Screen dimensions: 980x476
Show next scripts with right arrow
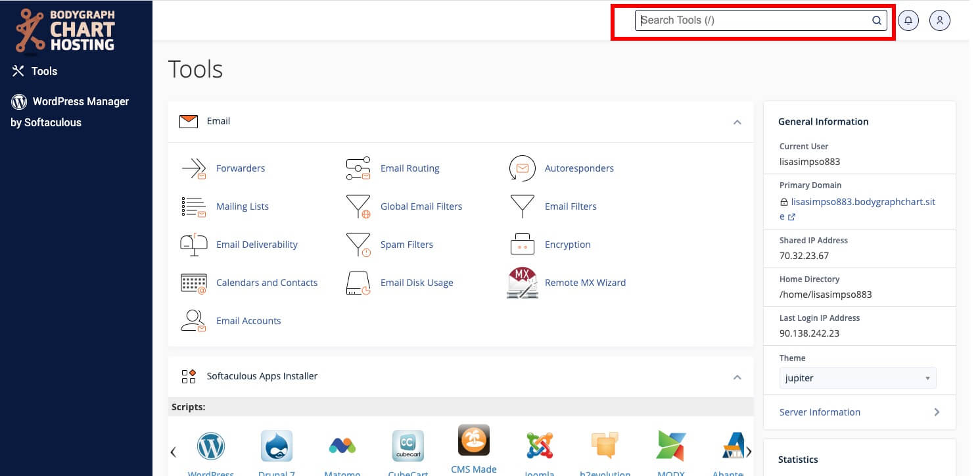coord(748,452)
